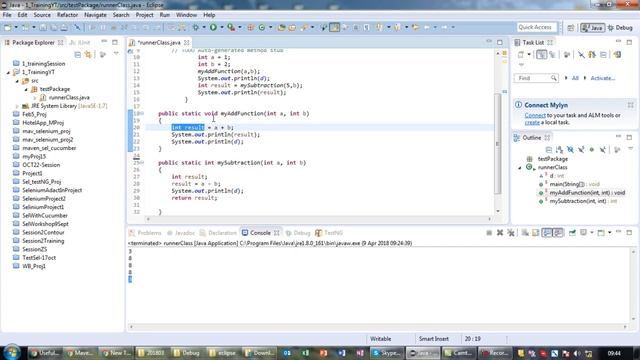Click the Terminate square icon in Console
Viewport: 640px width, 360px height.
point(489,233)
